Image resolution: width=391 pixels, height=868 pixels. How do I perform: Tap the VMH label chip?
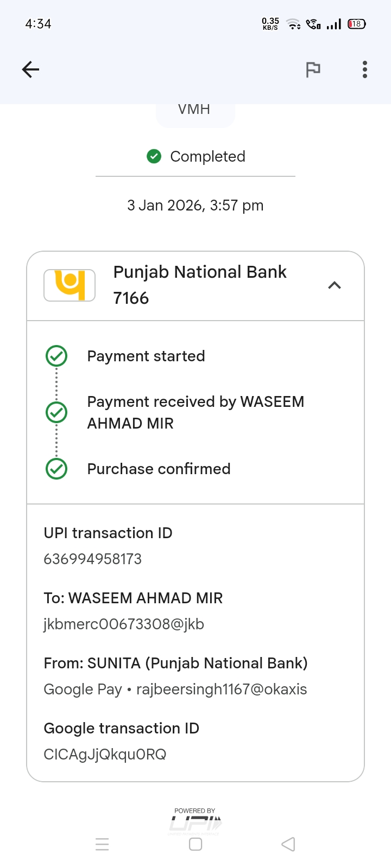tap(195, 111)
